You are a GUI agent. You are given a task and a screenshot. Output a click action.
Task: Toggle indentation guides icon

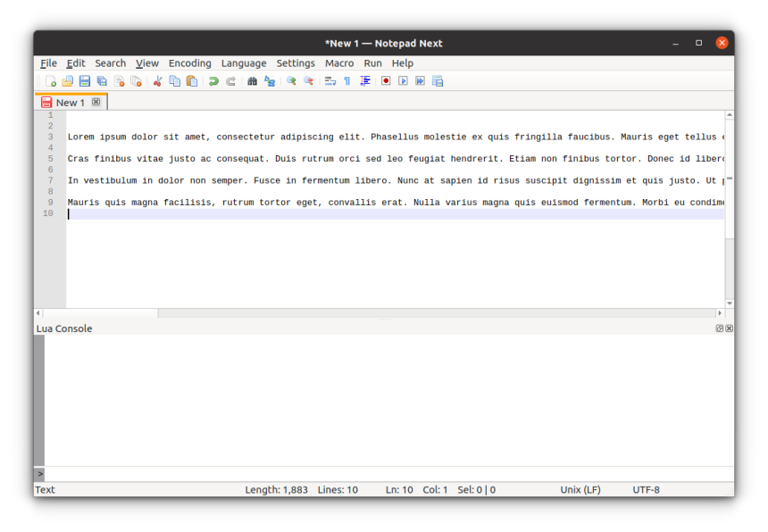[364, 80]
